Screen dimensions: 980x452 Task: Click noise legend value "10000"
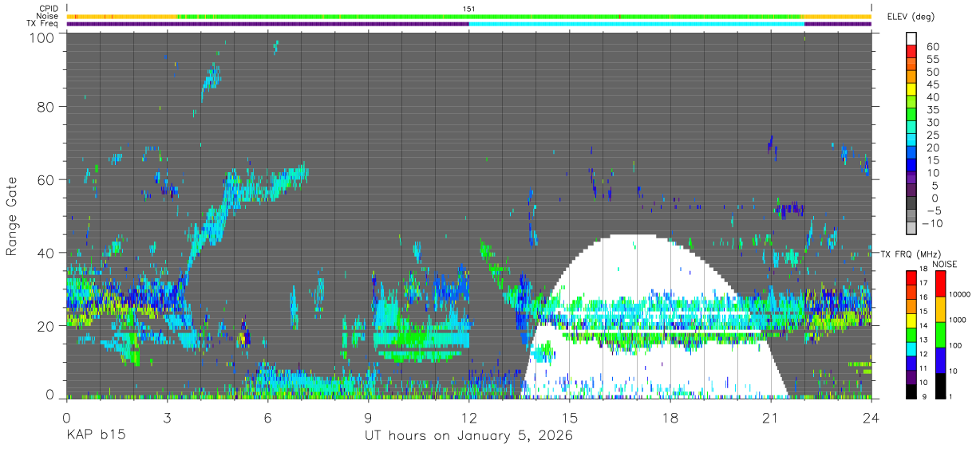[x=960, y=294]
